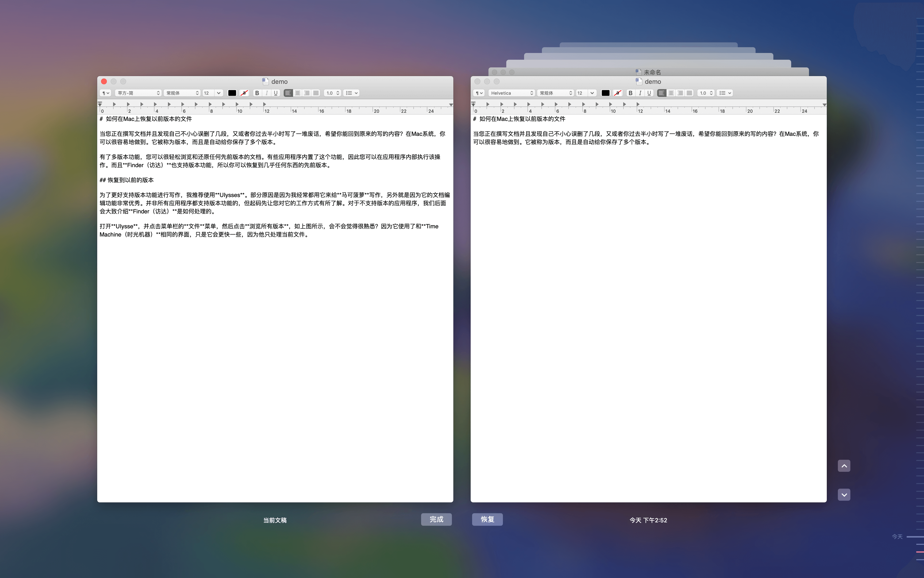
Task: Open the list bullets dropdown in the current document
Action: click(x=351, y=93)
